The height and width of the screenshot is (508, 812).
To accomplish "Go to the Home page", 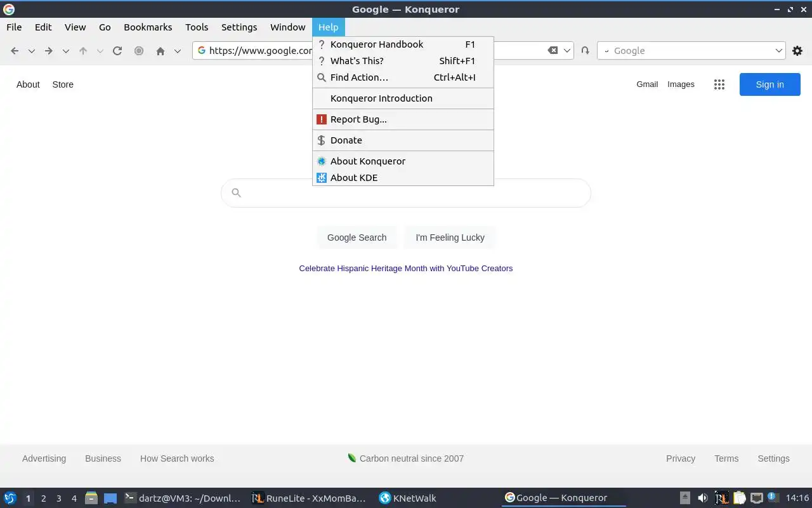I will click(160, 51).
